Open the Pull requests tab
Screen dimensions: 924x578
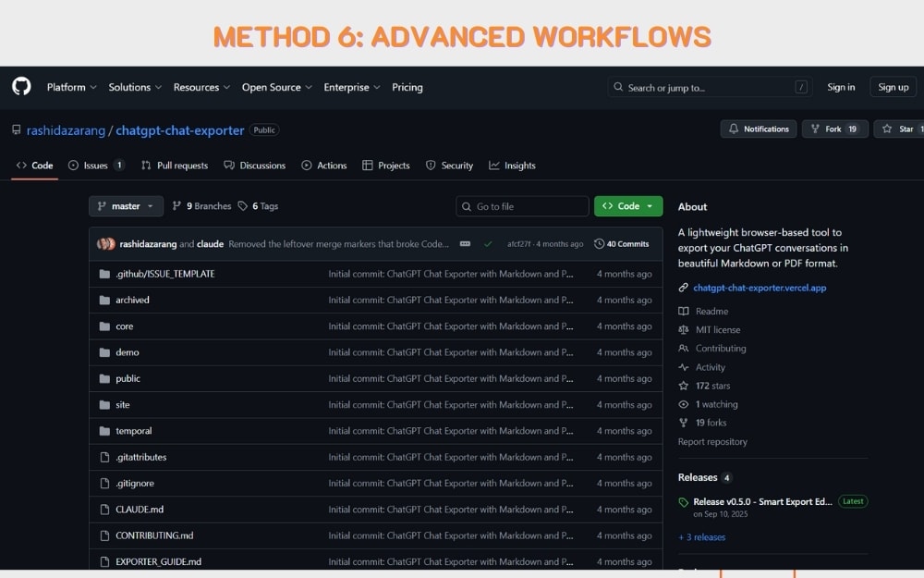175,166
